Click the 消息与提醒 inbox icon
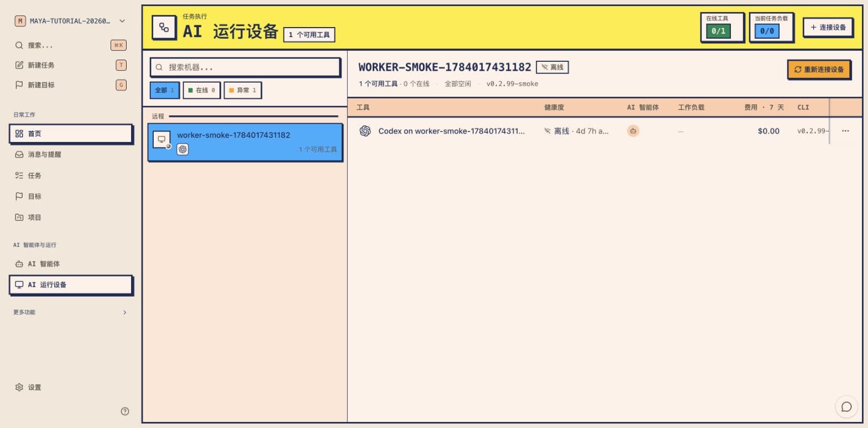The width and height of the screenshot is (868, 428). pos(19,155)
